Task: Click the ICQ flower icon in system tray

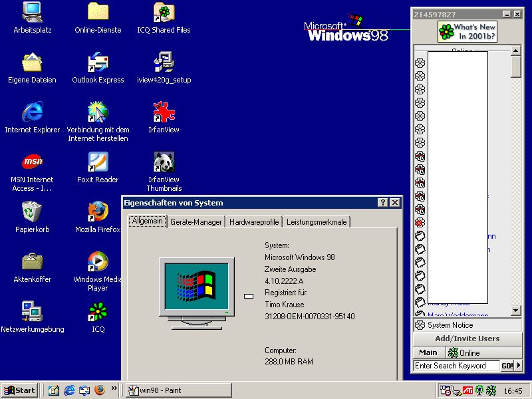Action: 491,390
